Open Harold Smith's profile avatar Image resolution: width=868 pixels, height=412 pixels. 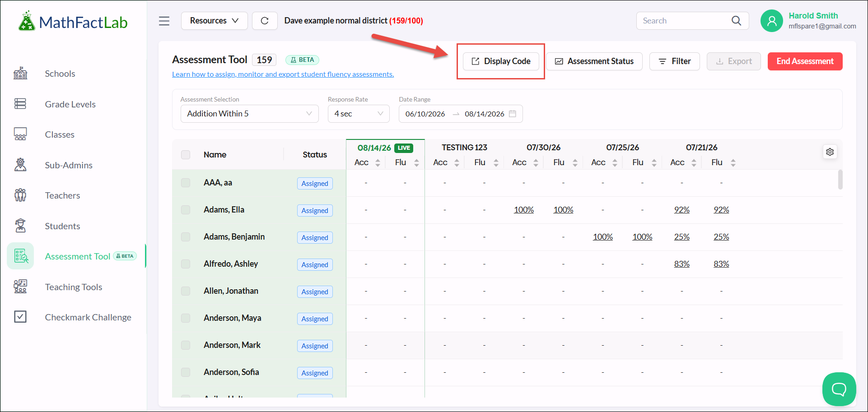pyautogui.click(x=772, y=21)
